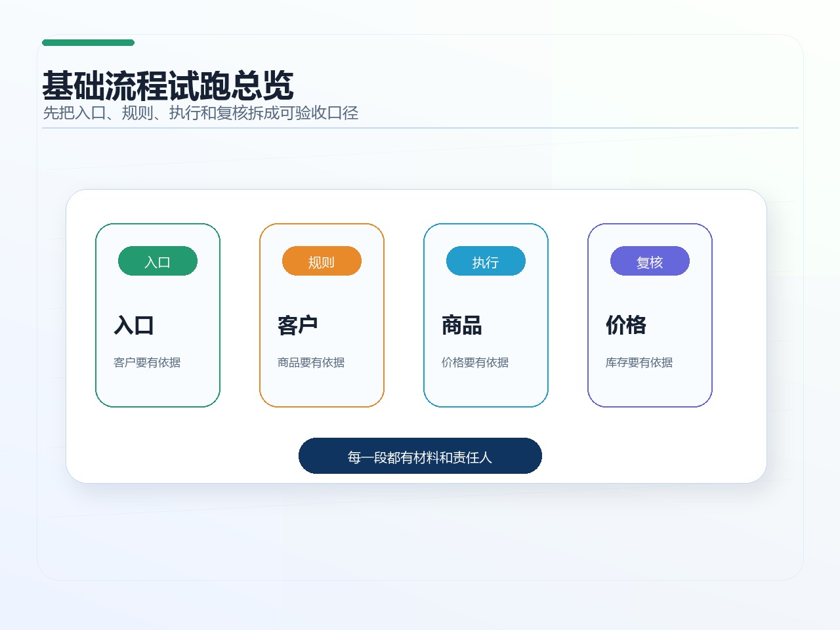Click the purple 复核 pill tag
The height and width of the screenshot is (630, 840).
(x=650, y=261)
